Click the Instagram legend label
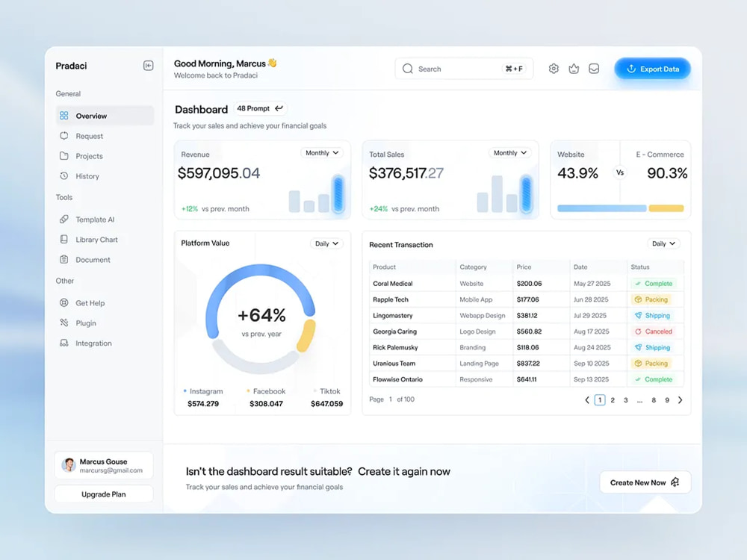747x560 pixels. click(x=206, y=391)
